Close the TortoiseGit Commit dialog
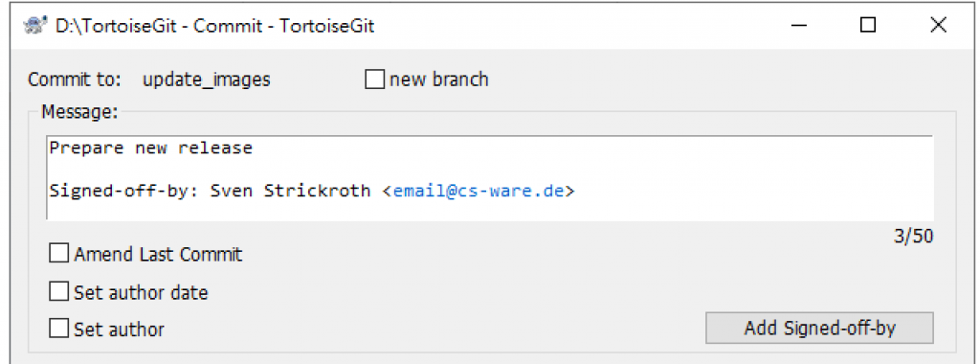 pyautogui.click(x=938, y=26)
